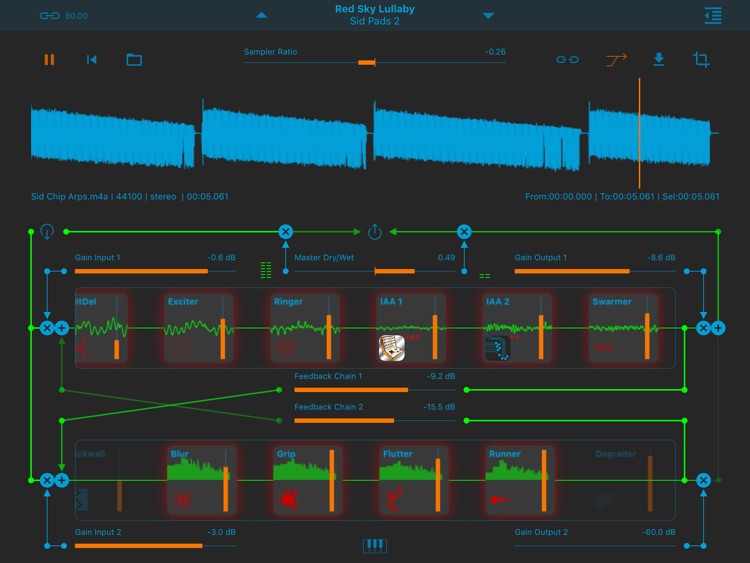Adjust the Sampler Ratio slider
750x563 pixels.
(375, 63)
